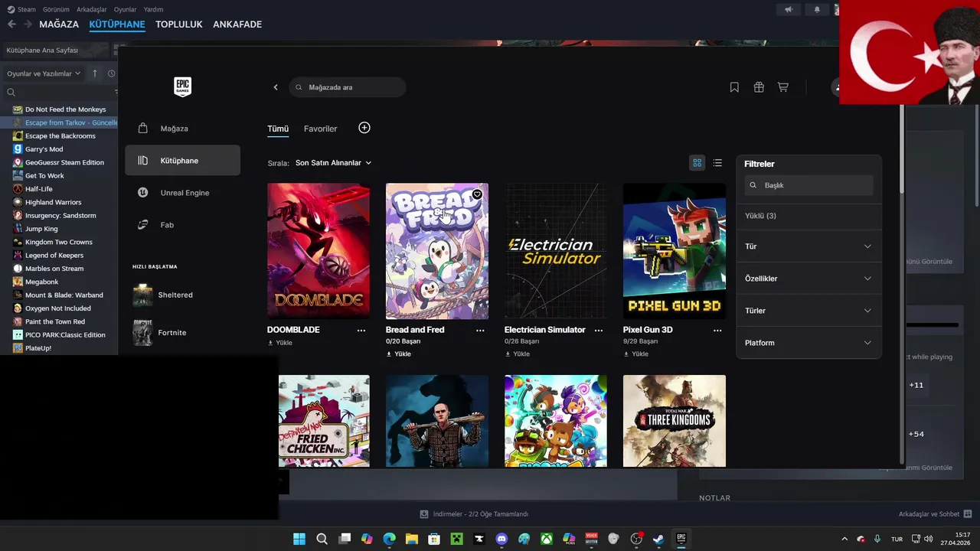The width and height of the screenshot is (980, 551).
Task: Focus the Başlık filter input field
Action: [x=808, y=185]
